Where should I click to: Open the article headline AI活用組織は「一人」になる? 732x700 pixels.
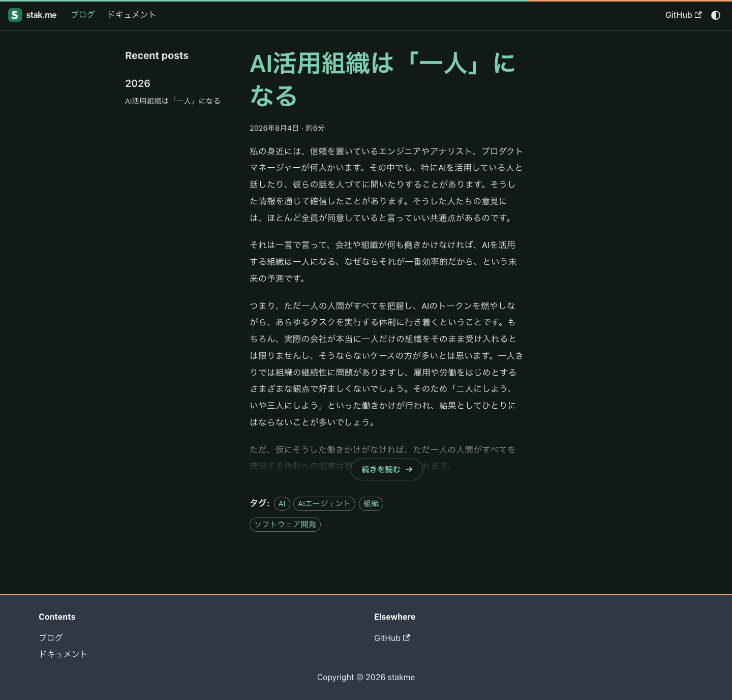(382, 79)
